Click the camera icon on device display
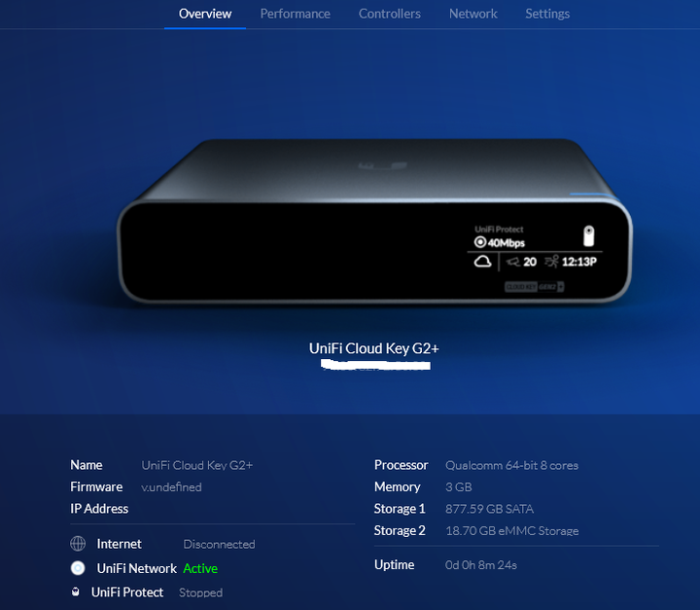Screen dimensions: 700x610 (x=589, y=236)
